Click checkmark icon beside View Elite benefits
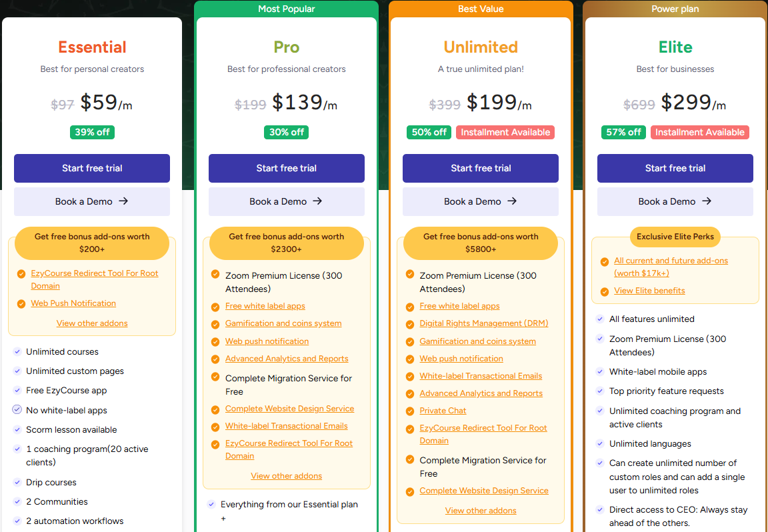The width and height of the screenshot is (768, 532). point(605,291)
